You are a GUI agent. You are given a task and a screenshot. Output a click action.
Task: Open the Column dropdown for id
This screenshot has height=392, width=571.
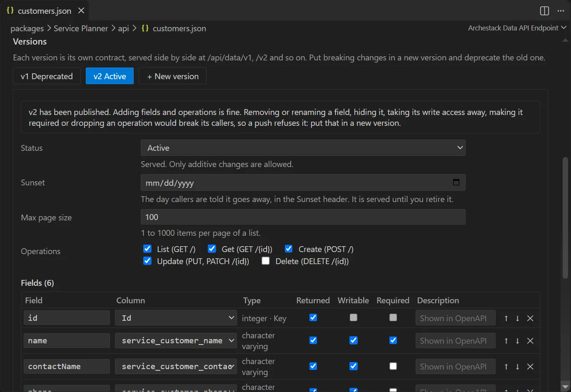pos(176,318)
